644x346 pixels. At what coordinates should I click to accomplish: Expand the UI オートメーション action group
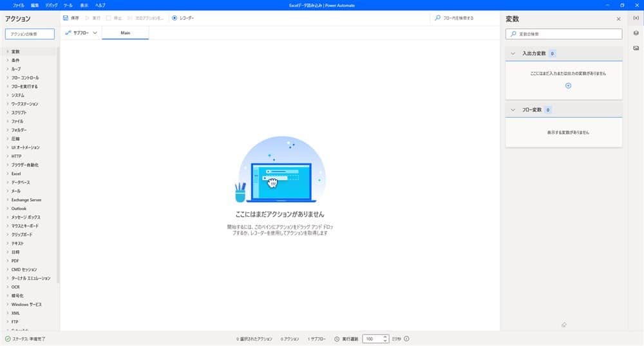26,147
